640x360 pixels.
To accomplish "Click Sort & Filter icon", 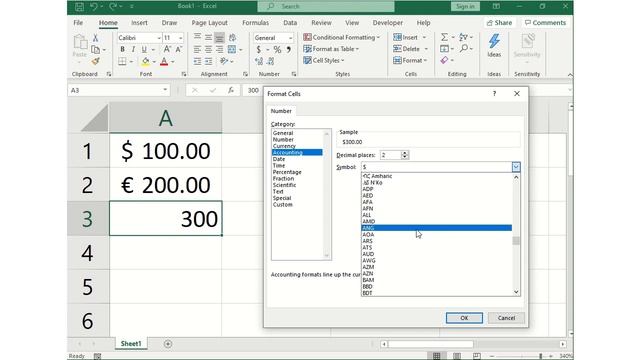I will (x=463, y=38).
